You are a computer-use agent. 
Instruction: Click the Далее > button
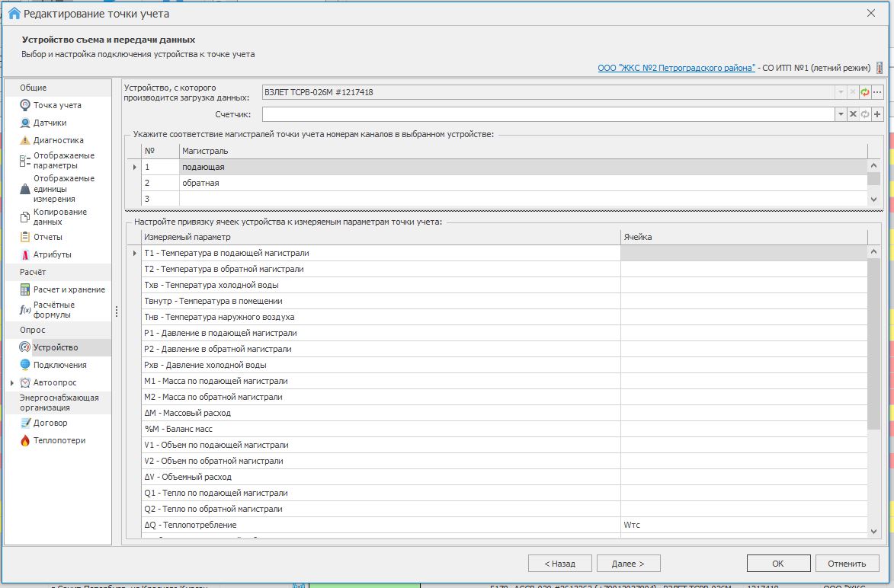[628, 564]
